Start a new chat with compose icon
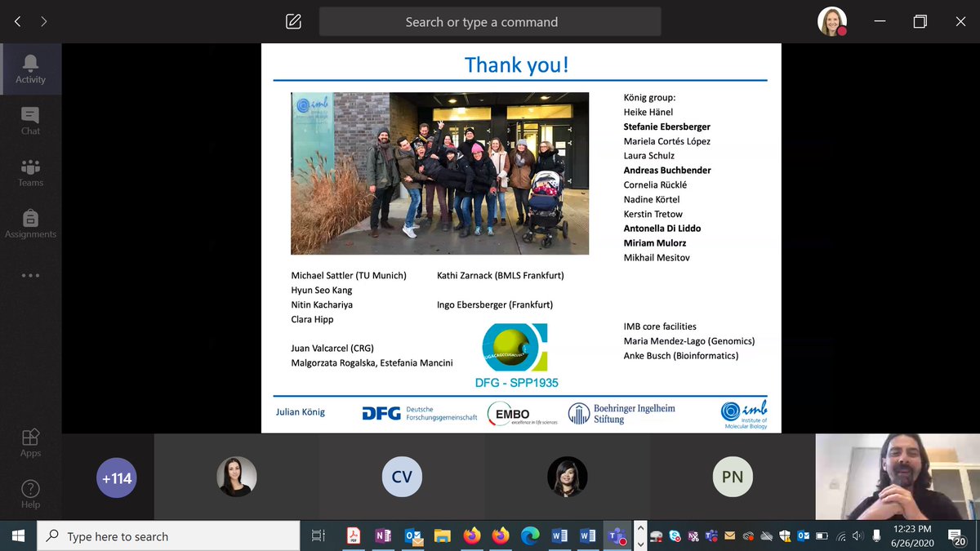Viewport: 980px width, 551px height. point(294,22)
